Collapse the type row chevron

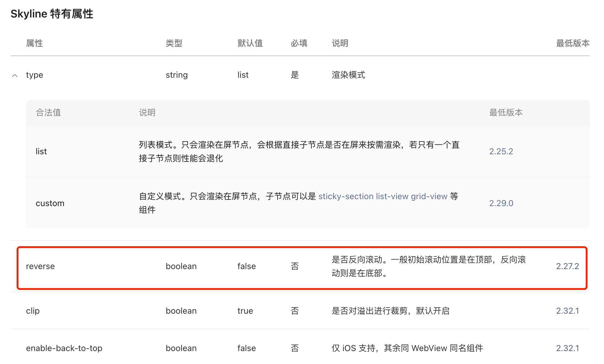coord(15,75)
